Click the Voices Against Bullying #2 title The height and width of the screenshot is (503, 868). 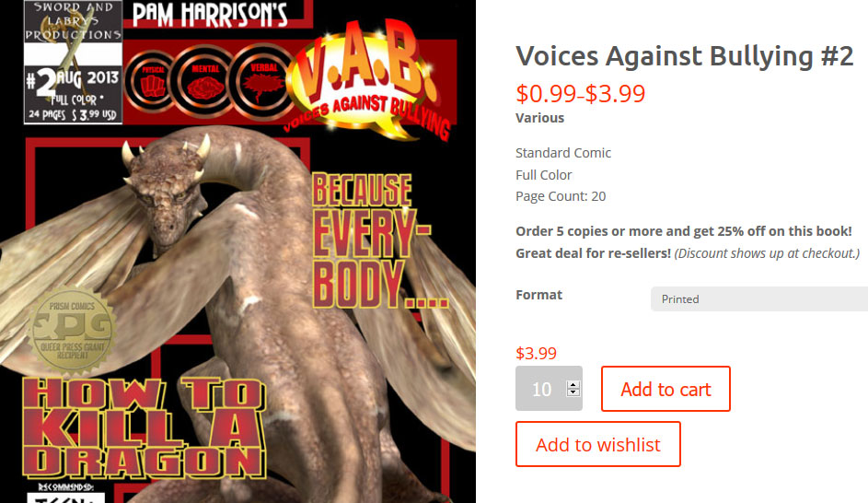pos(684,56)
